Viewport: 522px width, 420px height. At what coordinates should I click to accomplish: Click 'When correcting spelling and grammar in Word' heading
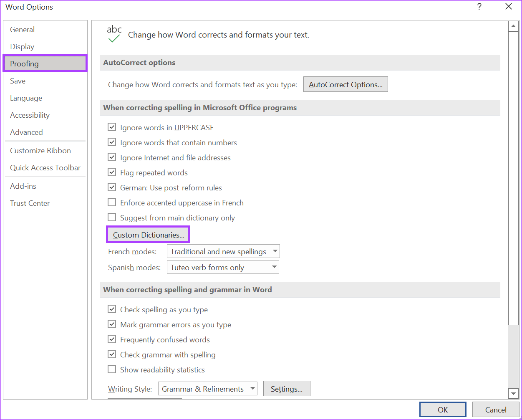click(187, 290)
